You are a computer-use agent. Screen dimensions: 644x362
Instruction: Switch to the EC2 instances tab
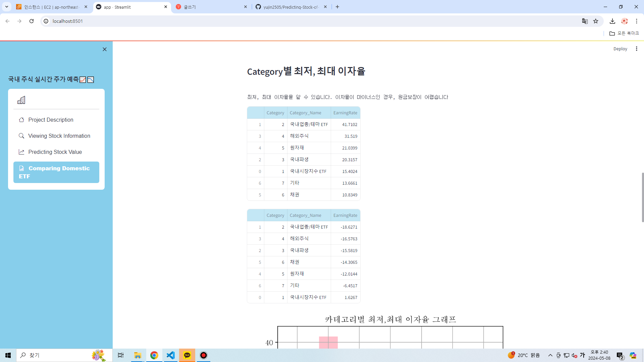click(51, 7)
